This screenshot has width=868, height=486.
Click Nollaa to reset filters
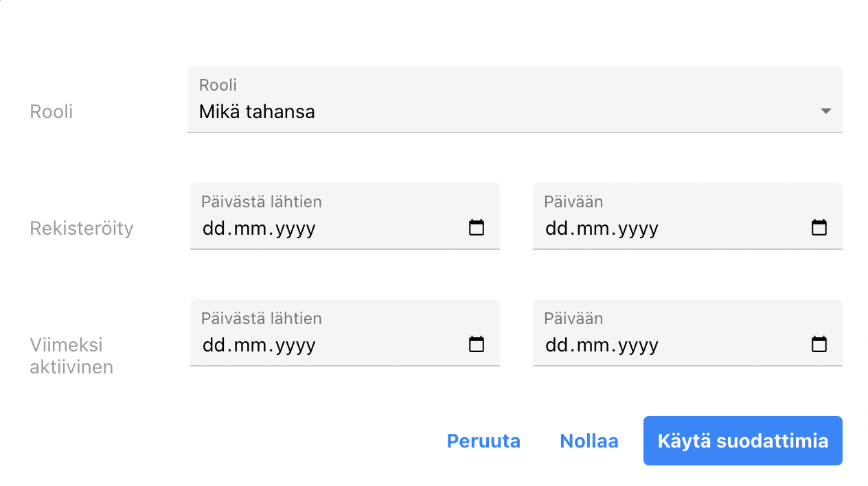click(589, 441)
